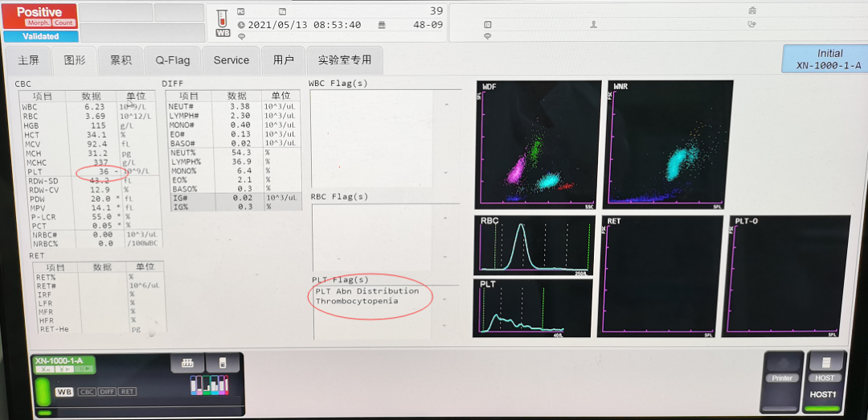The image size is (868, 420).
Task: Open the PLT histogram graph
Action: [534, 307]
